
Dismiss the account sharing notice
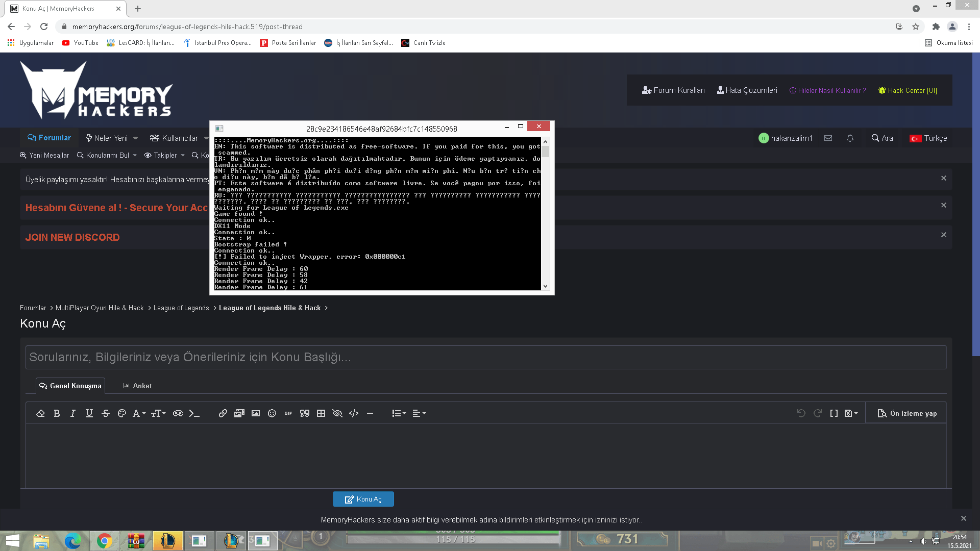(944, 178)
